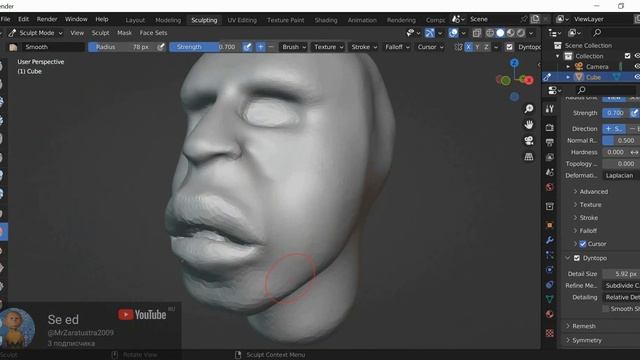Open the Modifiers properties tab
This screenshot has height=360, width=640.
click(x=550, y=240)
